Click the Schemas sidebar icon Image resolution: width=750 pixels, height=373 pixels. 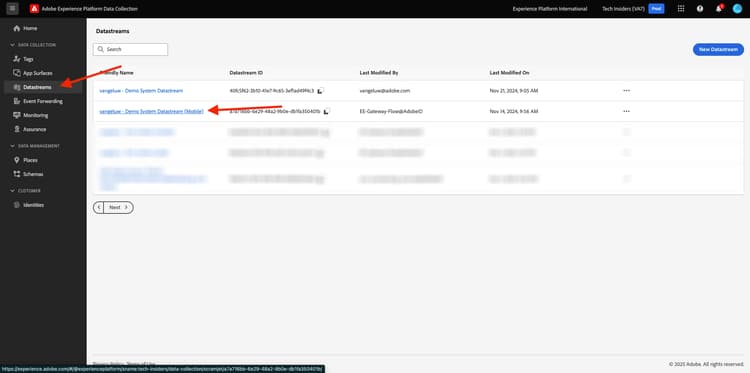click(x=17, y=174)
